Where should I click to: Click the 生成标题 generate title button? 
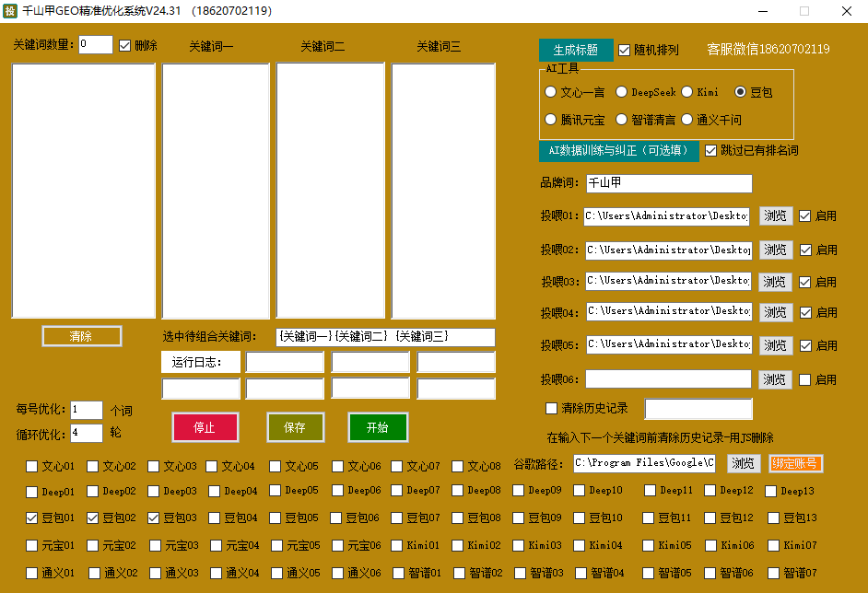[x=575, y=50]
